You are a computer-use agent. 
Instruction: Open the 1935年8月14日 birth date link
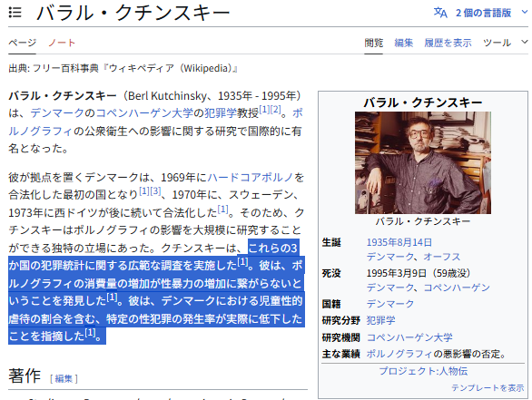399,242
